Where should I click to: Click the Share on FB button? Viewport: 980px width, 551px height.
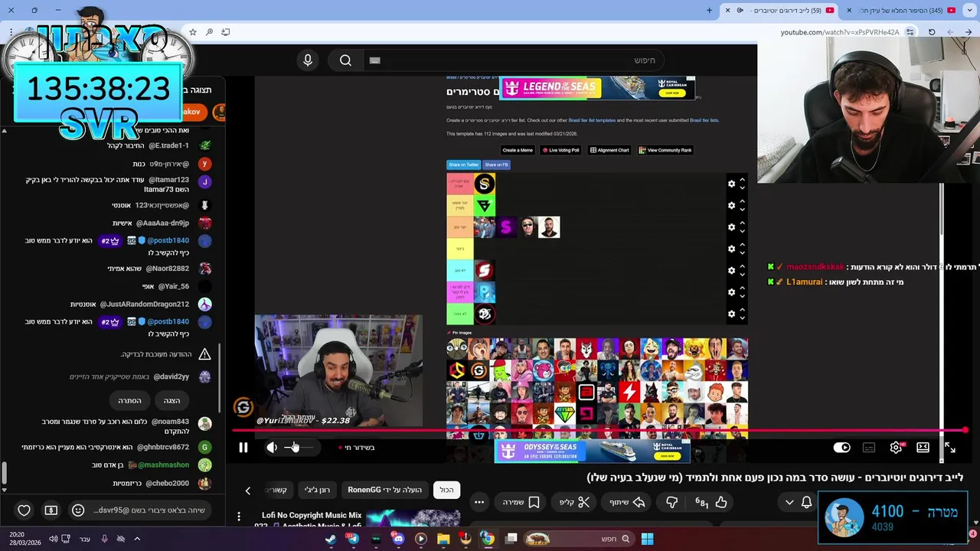[496, 165]
